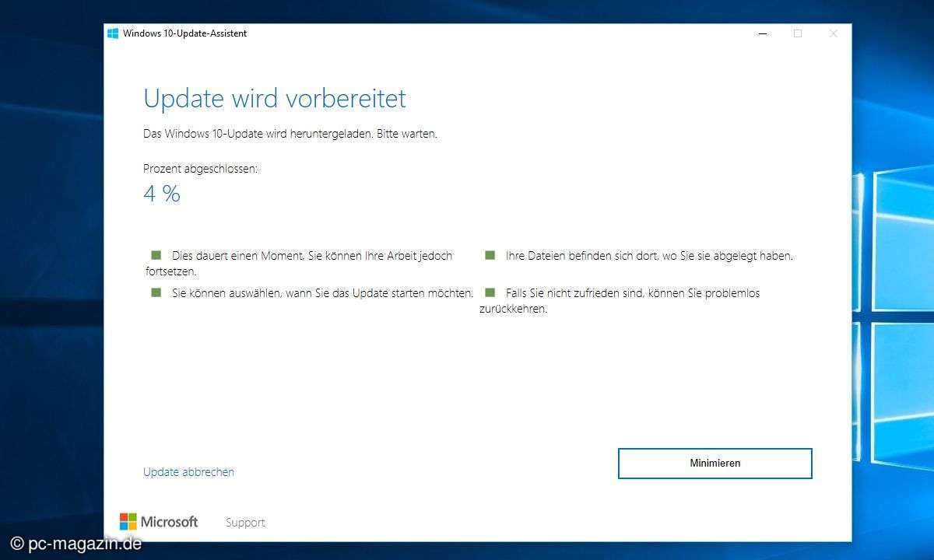Click the Microsoft logo in footer
This screenshot has height=560, width=934.
point(159,522)
